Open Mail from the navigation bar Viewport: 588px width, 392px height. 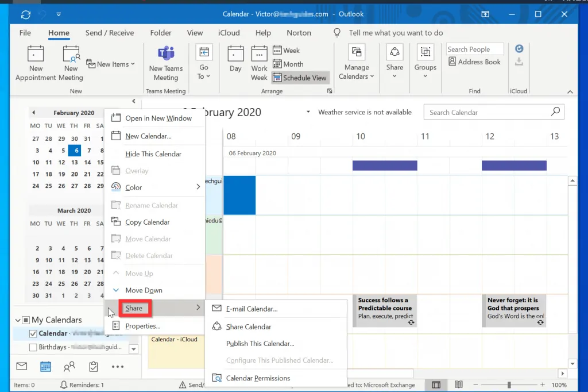point(22,366)
